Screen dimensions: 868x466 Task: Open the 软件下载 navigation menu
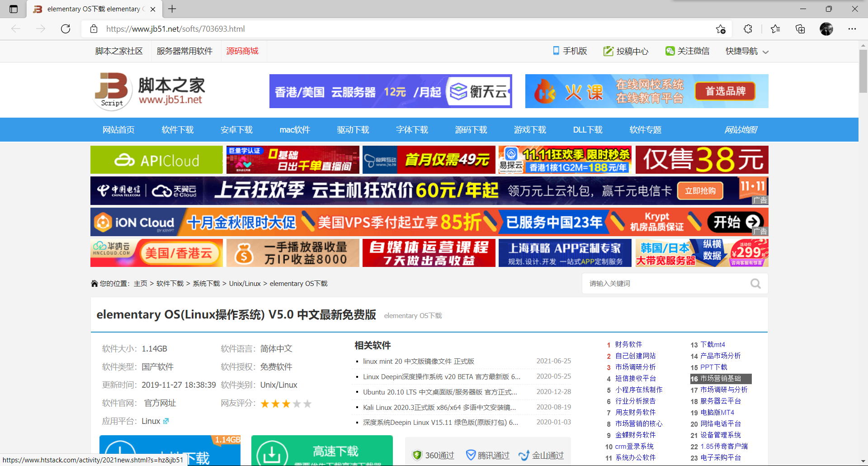tap(177, 130)
